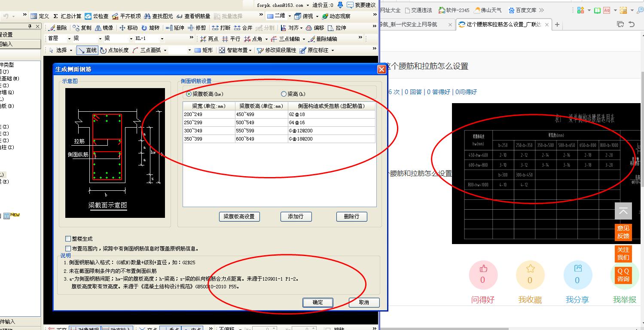Open 查找图元 find element tool

(x=159, y=16)
